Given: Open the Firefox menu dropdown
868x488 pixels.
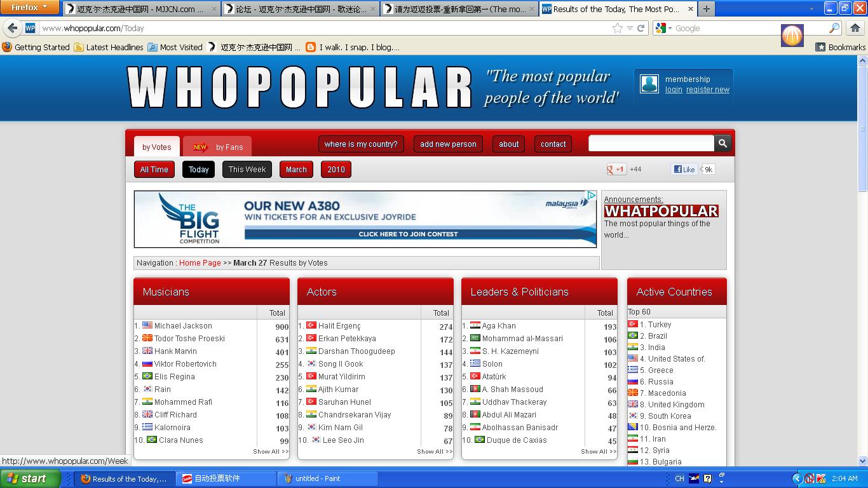Looking at the screenshot, I should [x=29, y=7].
